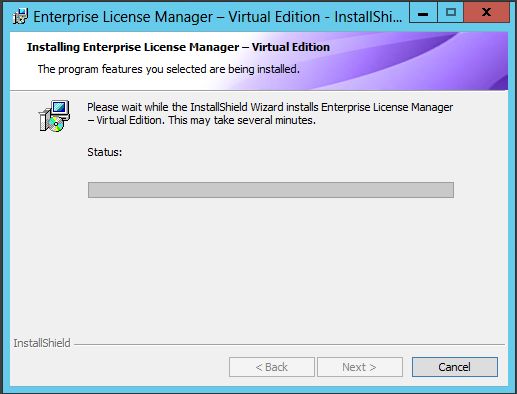
Task: Click the purple swoosh banner graphic
Action: tap(400, 61)
